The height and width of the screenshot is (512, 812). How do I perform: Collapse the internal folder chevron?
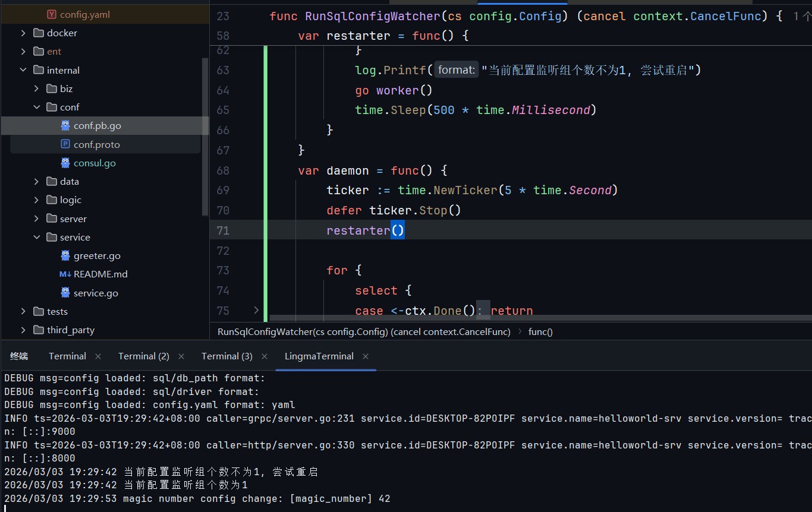pos(23,70)
